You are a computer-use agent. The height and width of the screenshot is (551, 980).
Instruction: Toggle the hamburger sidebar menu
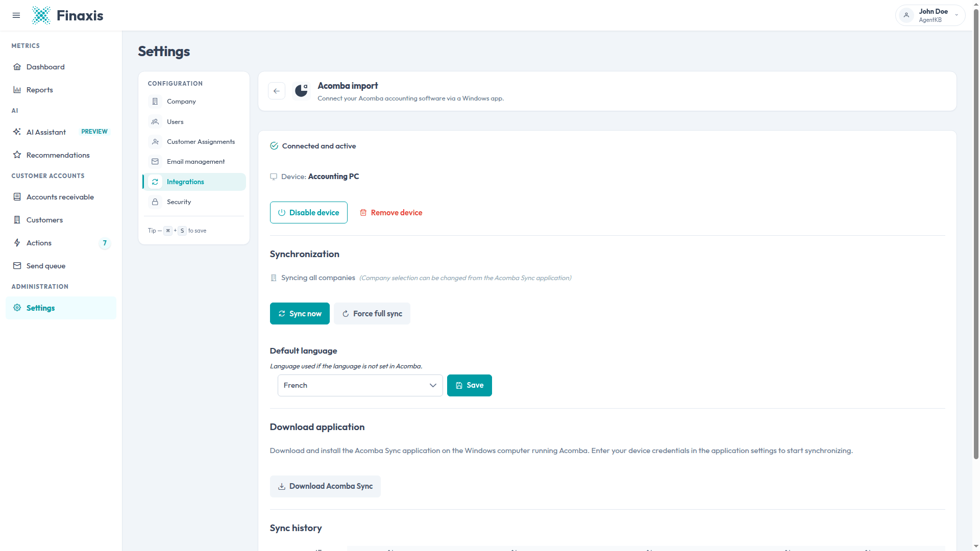click(16, 15)
